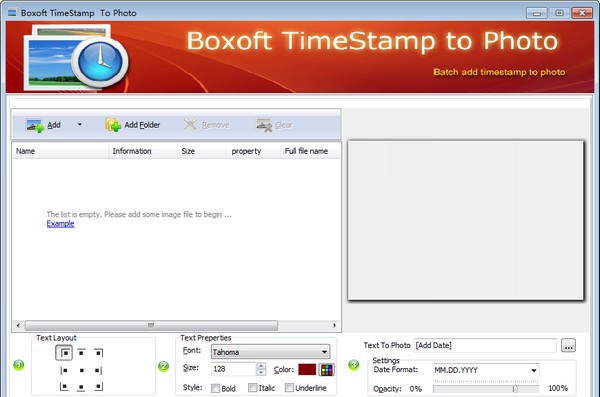Select top-right text layout position
The image size is (600, 397).
pos(98,353)
